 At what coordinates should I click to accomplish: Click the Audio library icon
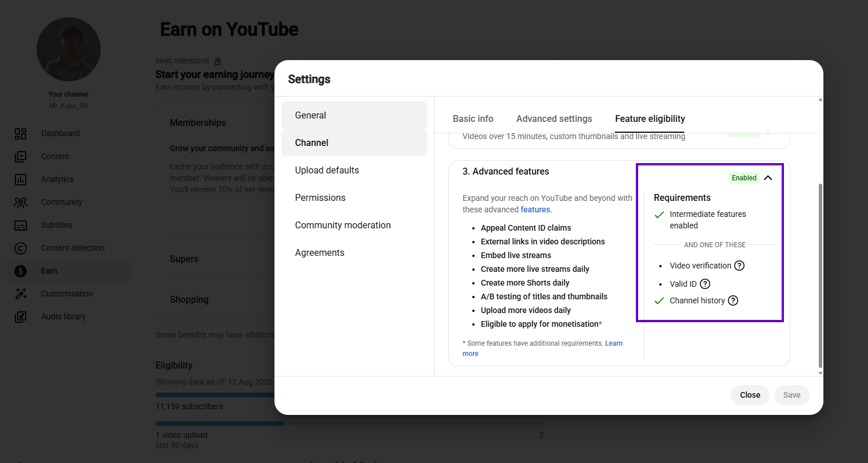(21, 316)
